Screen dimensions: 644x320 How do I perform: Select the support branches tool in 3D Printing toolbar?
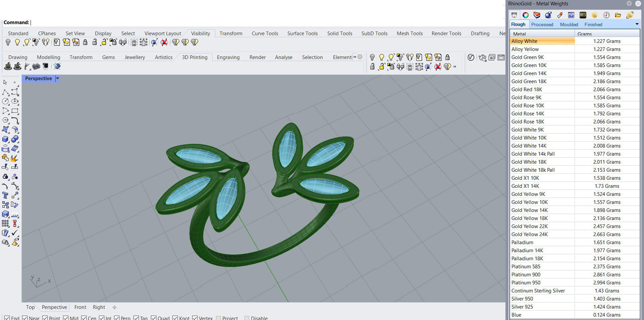click(27, 66)
